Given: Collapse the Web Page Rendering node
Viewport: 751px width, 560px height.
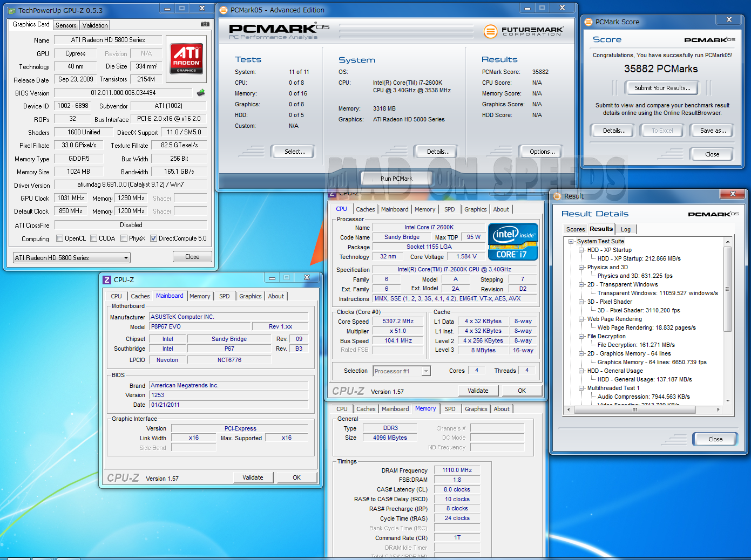Looking at the screenshot, I should pyautogui.click(x=581, y=319).
